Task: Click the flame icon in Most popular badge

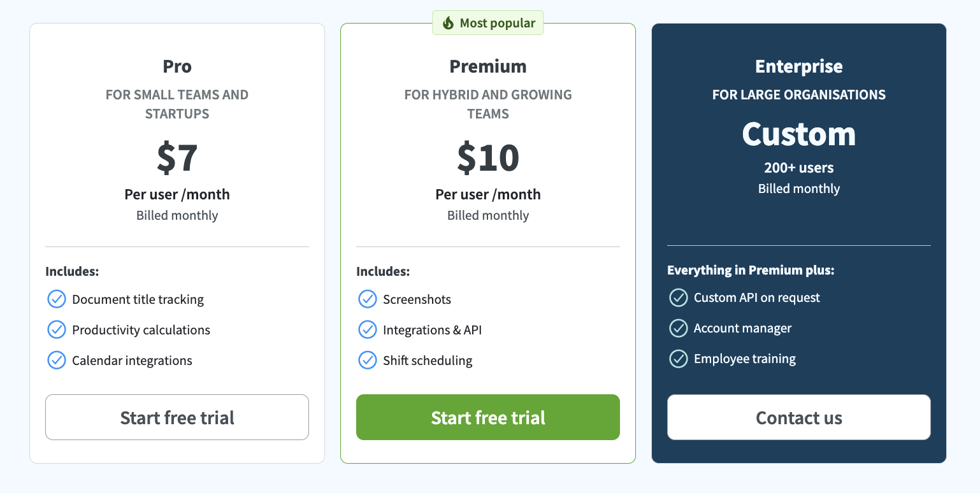Action: click(x=448, y=23)
